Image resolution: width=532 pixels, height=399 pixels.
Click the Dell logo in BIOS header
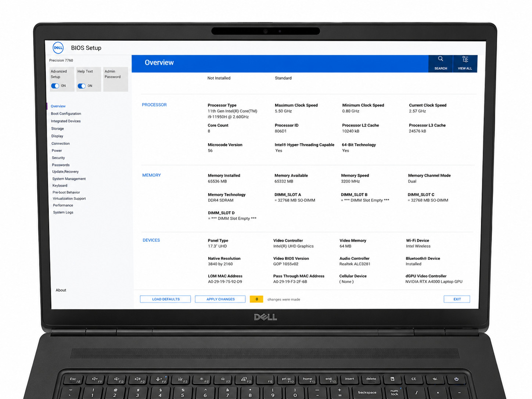tap(58, 48)
